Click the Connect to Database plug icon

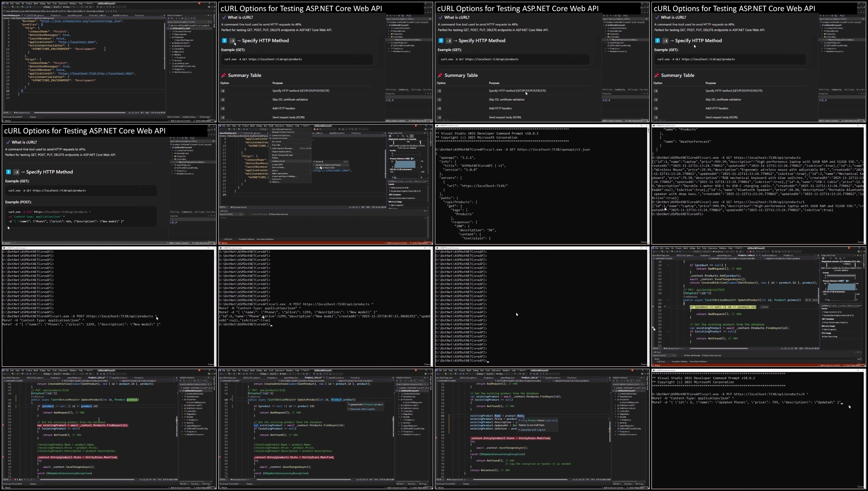coord(270,135)
